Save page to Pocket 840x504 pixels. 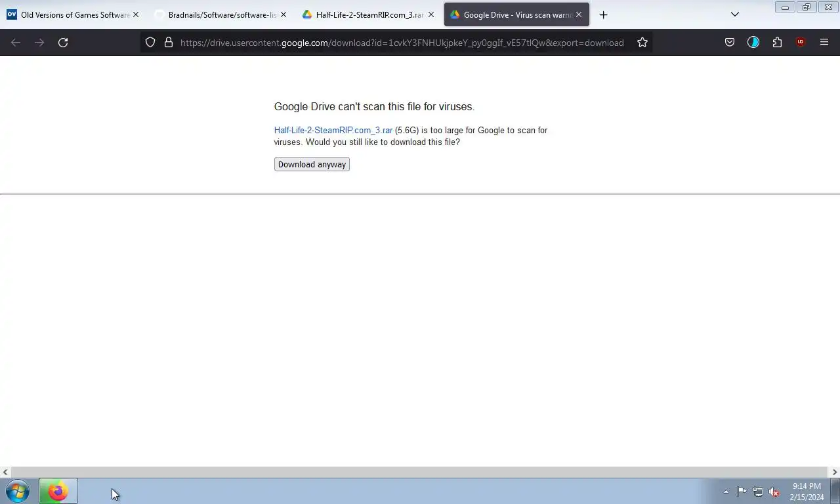point(730,42)
